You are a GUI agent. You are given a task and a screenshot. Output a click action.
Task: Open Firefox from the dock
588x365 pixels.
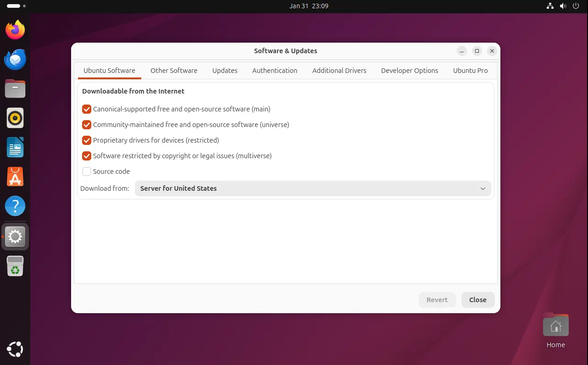[x=15, y=30]
